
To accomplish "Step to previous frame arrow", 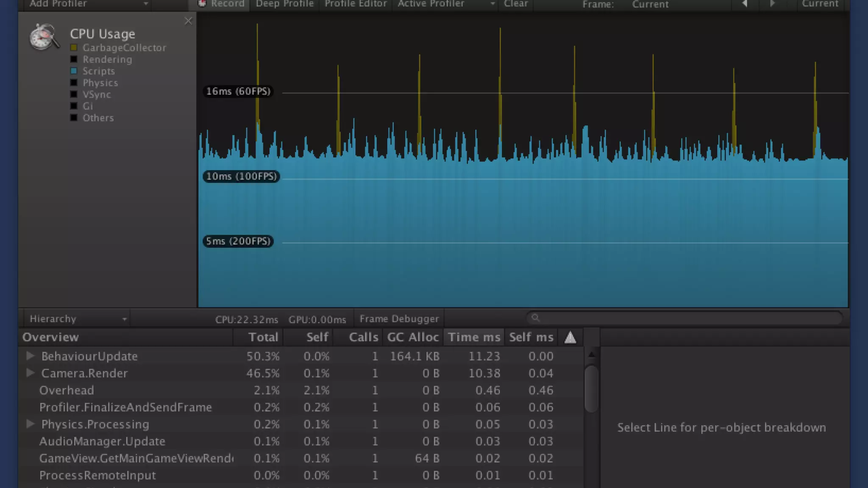I will 745,4.
